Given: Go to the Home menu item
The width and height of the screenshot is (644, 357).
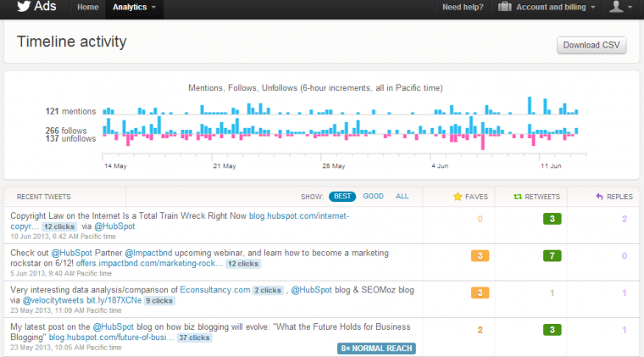Looking at the screenshot, I should click(88, 8).
